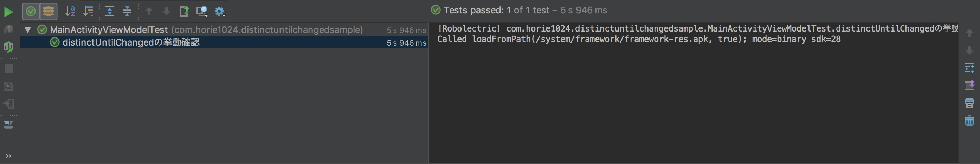This screenshot has height=164, width=980.
Task: Print the console output
Action: coord(969,102)
